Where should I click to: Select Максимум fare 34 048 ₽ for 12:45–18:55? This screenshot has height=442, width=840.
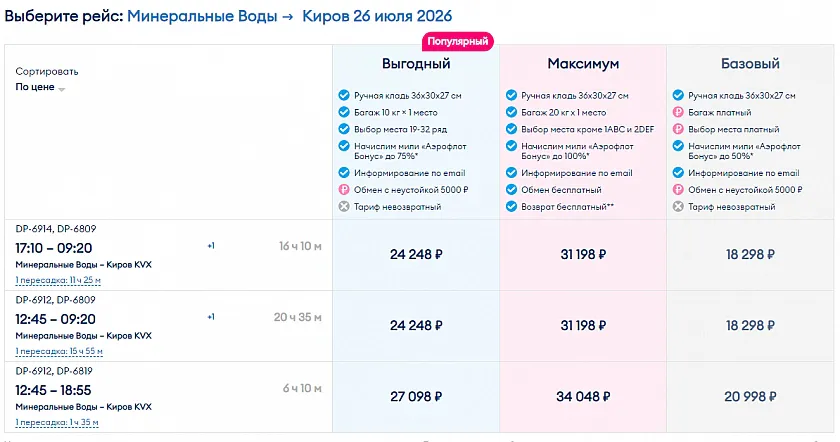(x=583, y=397)
